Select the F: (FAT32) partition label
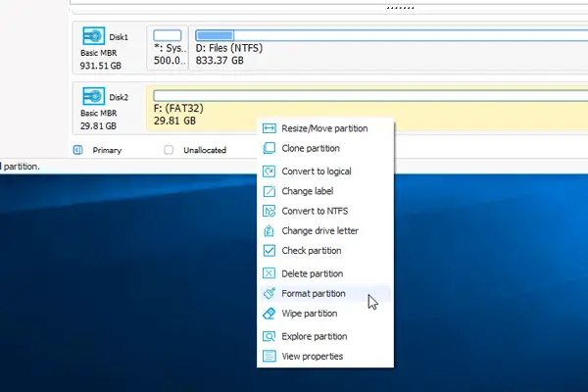The height and width of the screenshot is (392, 588). coord(178,108)
